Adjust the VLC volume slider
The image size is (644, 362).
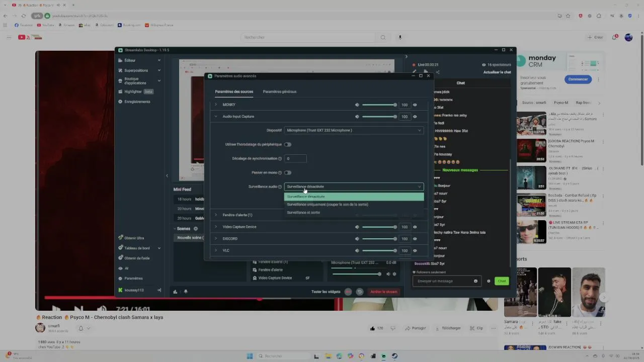[x=379, y=250]
